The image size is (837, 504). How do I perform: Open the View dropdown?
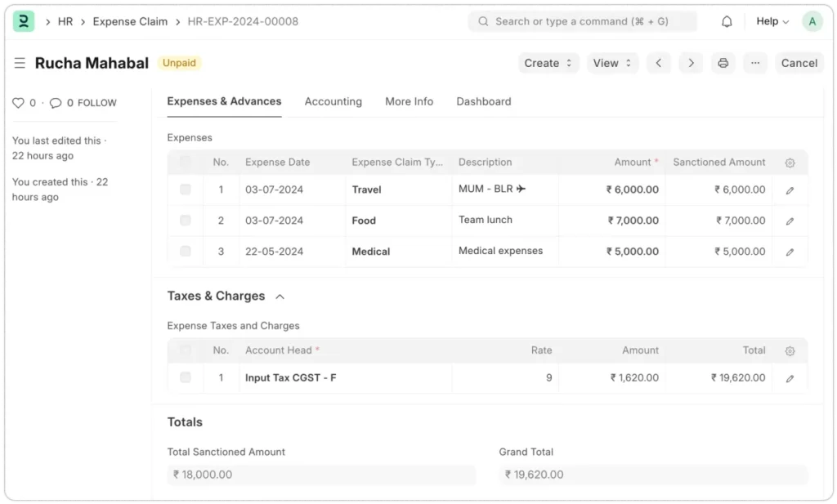click(612, 63)
